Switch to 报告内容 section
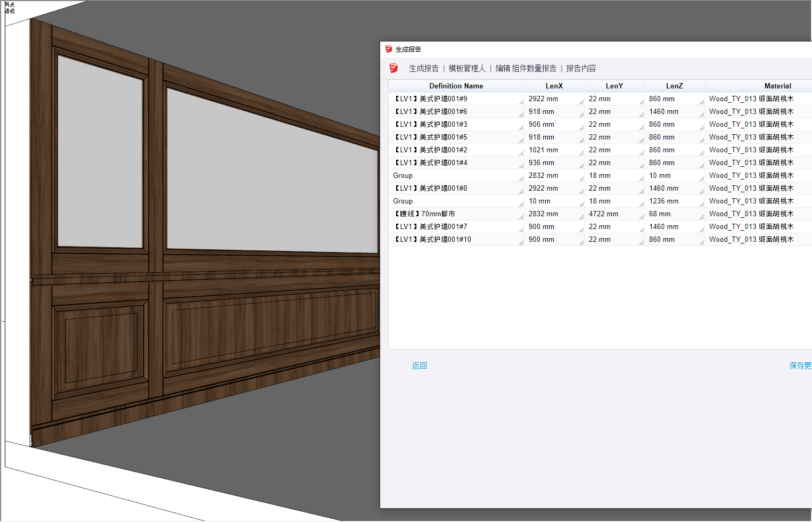The width and height of the screenshot is (812, 522). point(581,68)
